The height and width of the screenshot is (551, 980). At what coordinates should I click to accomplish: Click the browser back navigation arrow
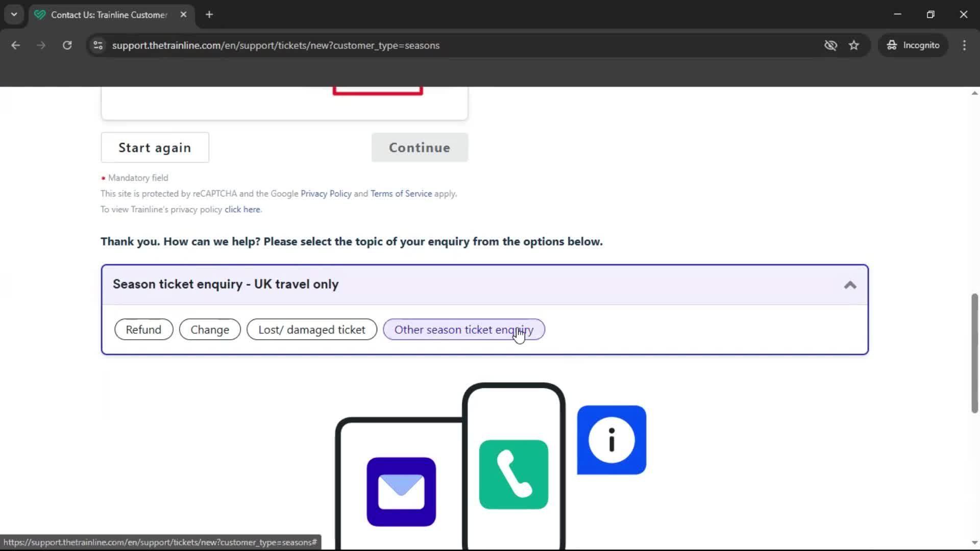(x=15, y=45)
